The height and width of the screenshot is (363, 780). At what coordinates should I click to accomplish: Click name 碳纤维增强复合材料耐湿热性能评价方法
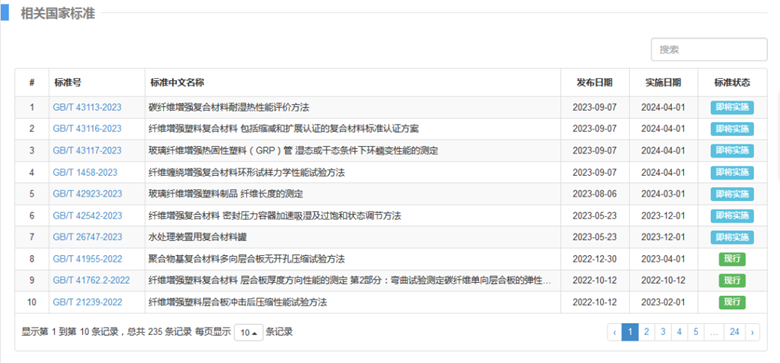click(229, 107)
